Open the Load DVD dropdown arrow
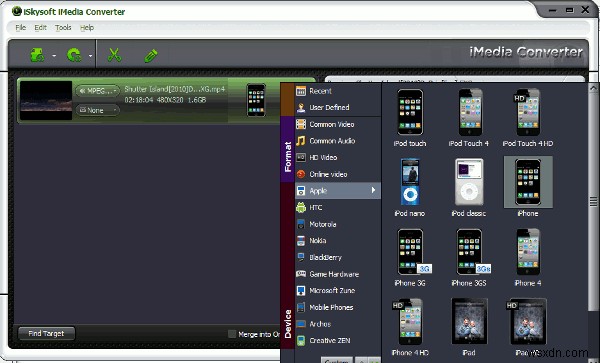 click(90, 56)
